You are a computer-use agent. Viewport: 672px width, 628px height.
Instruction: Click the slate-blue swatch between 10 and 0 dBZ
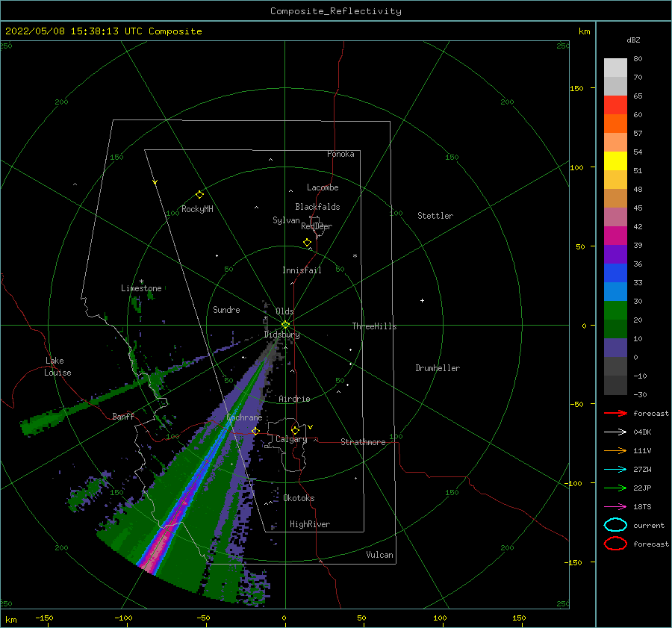click(615, 348)
